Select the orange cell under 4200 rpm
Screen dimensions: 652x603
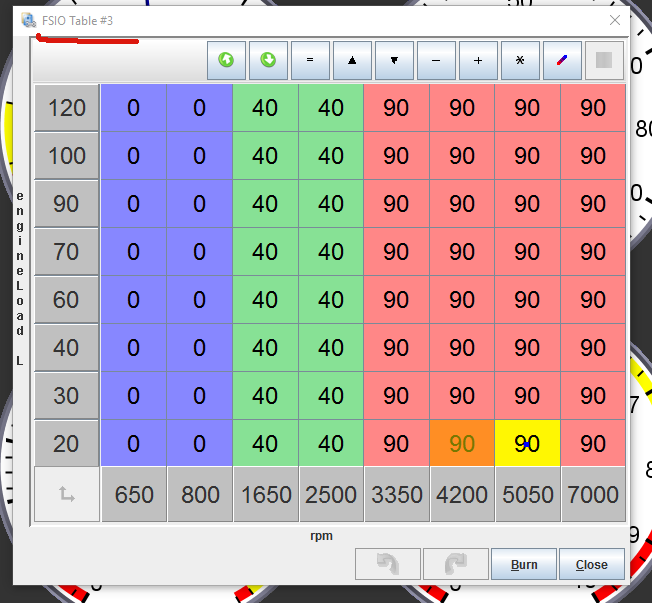[462, 443]
